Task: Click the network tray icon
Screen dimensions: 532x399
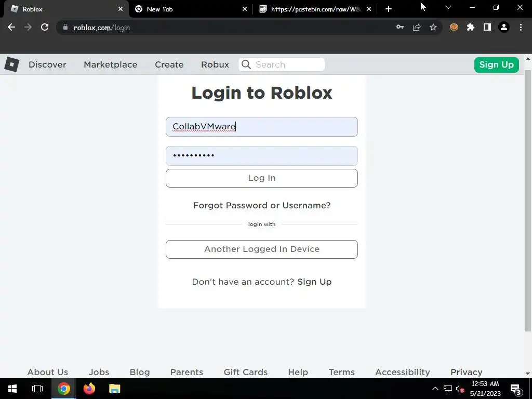Action: tap(448, 389)
